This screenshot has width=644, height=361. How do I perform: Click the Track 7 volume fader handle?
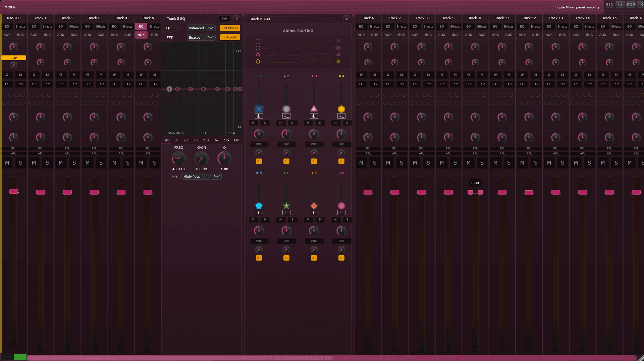coord(394,192)
